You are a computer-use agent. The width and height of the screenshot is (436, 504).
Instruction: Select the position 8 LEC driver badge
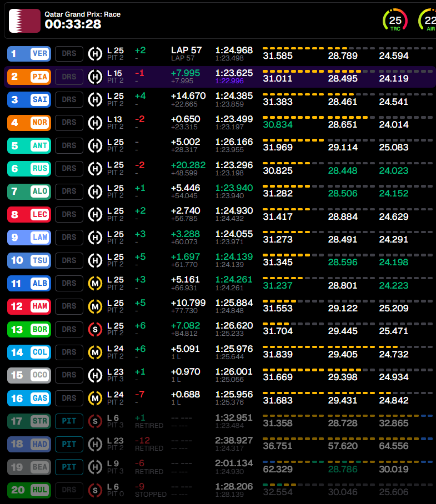pyautogui.click(x=29, y=214)
